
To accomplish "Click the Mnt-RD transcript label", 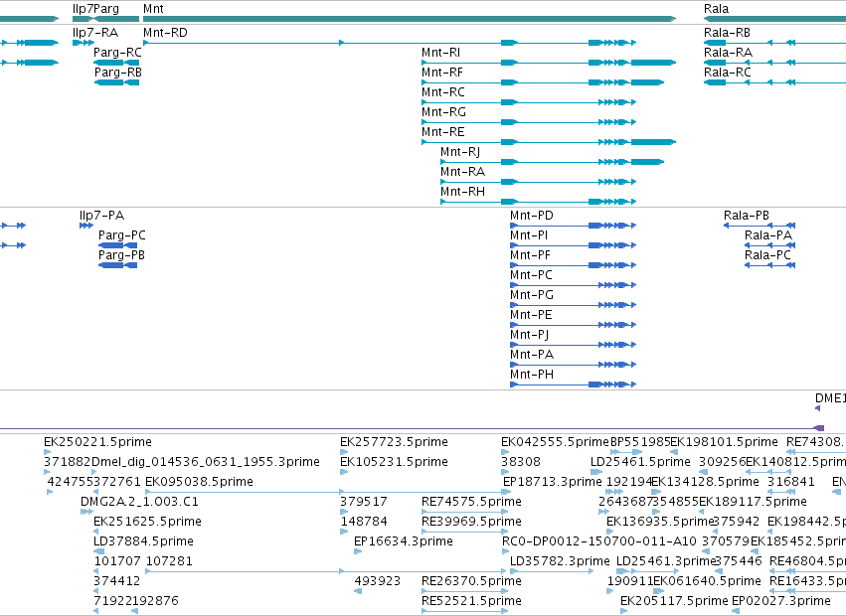I will click(x=165, y=33).
